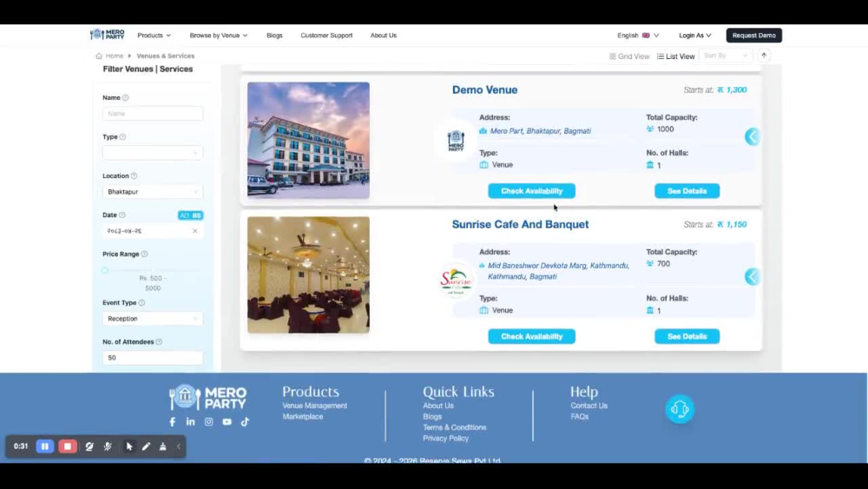Collapse the recorder toolbar with chevron
This screenshot has height=489, width=868.
tap(179, 446)
